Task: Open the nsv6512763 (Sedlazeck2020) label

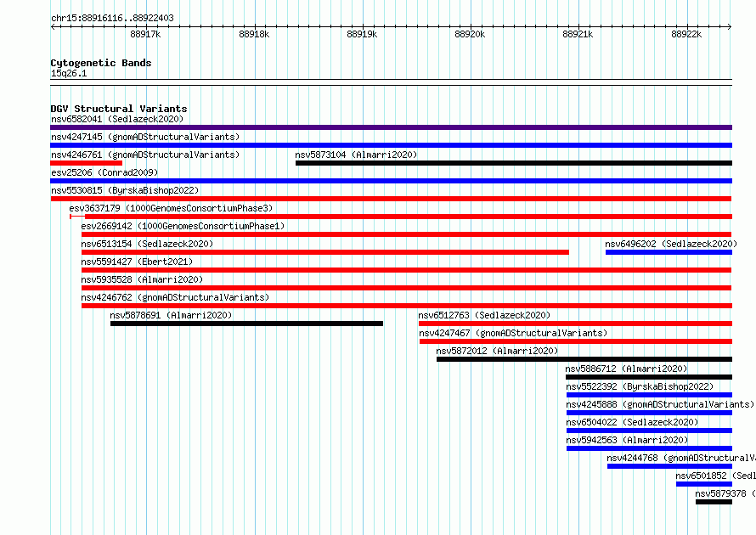Action: (484, 315)
